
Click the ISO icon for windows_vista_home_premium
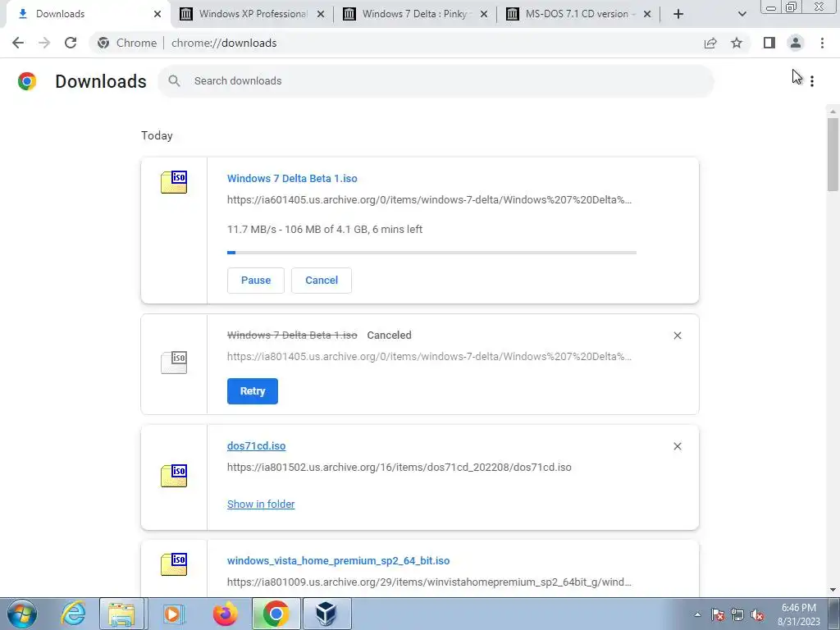(174, 564)
